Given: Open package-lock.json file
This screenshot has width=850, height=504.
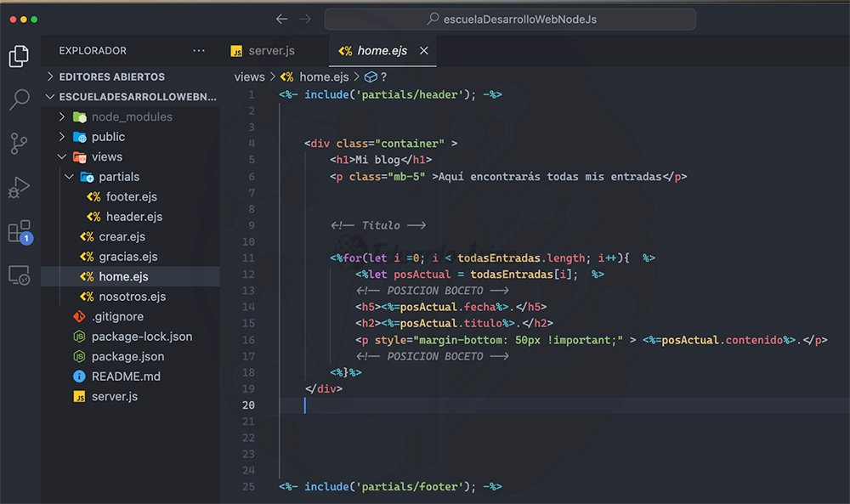Looking at the screenshot, I should click(x=142, y=337).
